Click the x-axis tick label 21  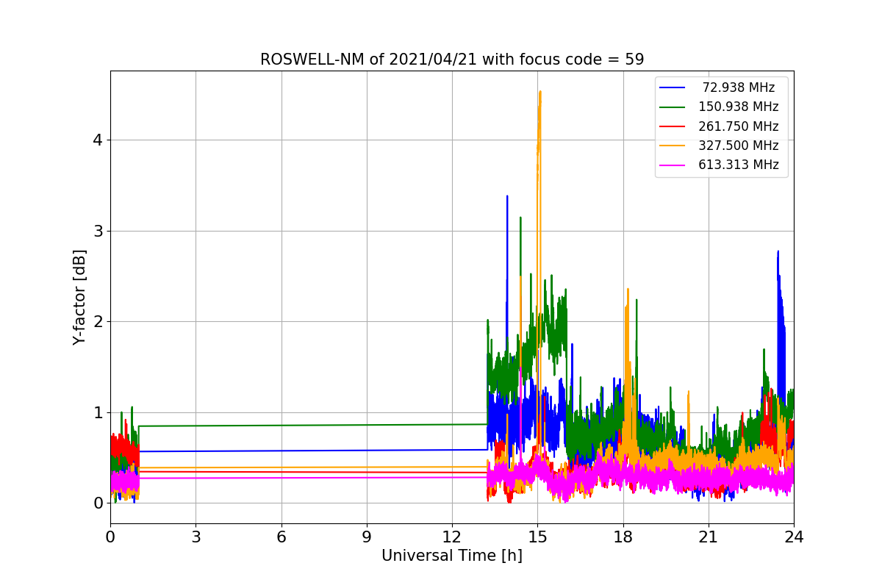click(x=709, y=537)
